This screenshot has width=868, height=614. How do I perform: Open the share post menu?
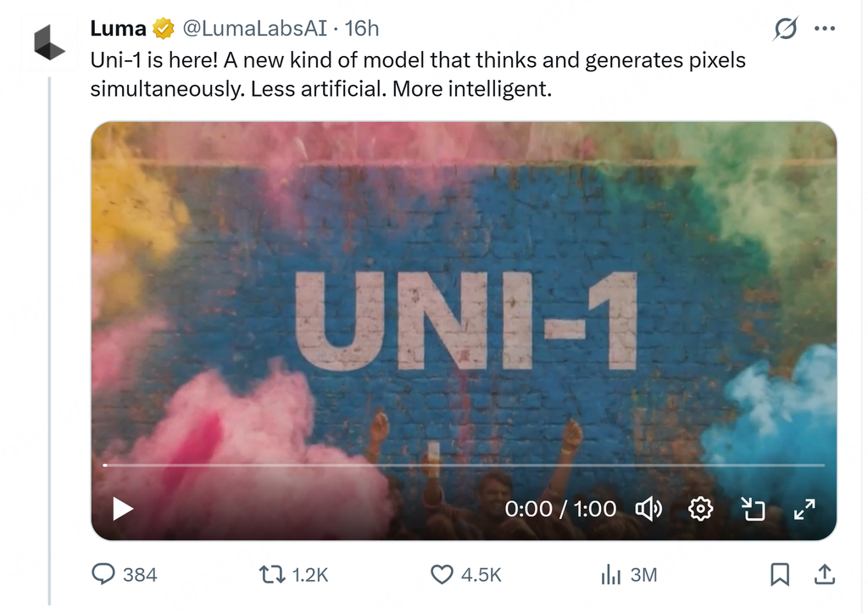(x=823, y=575)
